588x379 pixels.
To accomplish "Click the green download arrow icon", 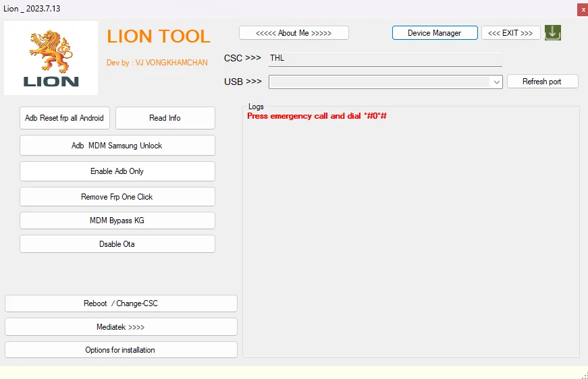I will pos(553,32).
